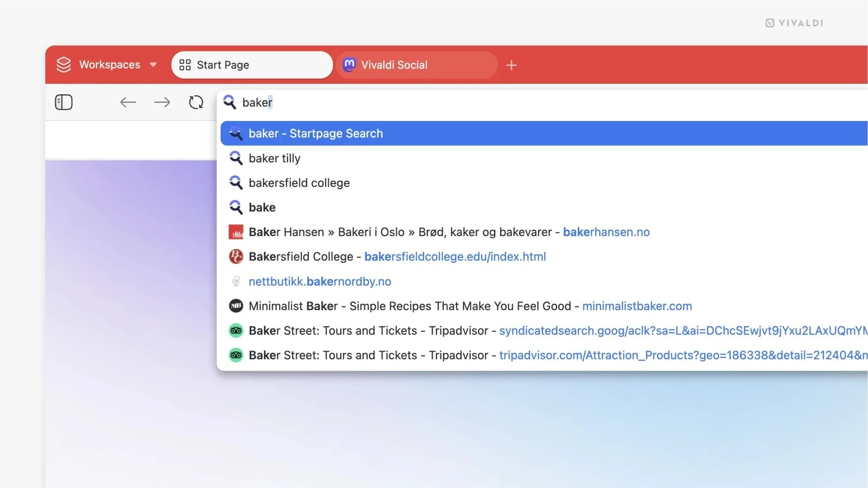Screen dimensions: 868x488
Task: Reload the current page
Action: click(196, 102)
